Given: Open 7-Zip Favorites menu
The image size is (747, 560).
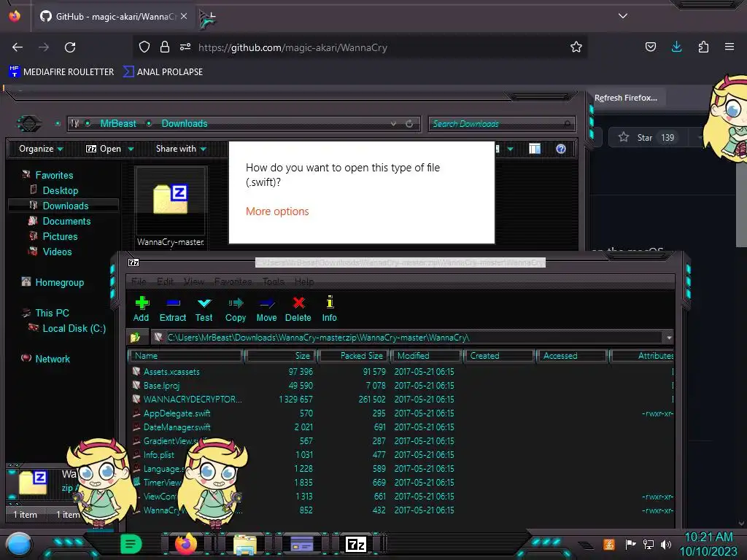Looking at the screenshot, I should click(233, 282).
